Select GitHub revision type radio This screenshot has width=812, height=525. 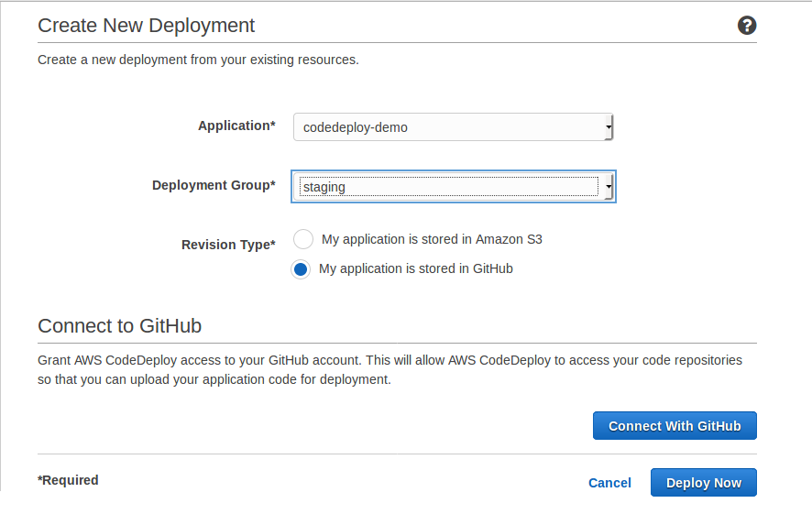tap(301, 269)
